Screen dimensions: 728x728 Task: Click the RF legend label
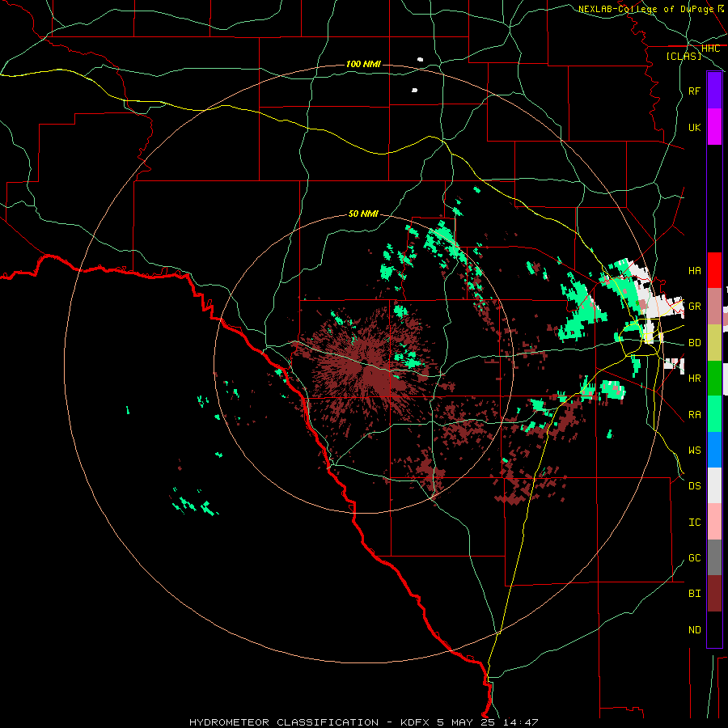pyautogui.click(x=694, y=91)
